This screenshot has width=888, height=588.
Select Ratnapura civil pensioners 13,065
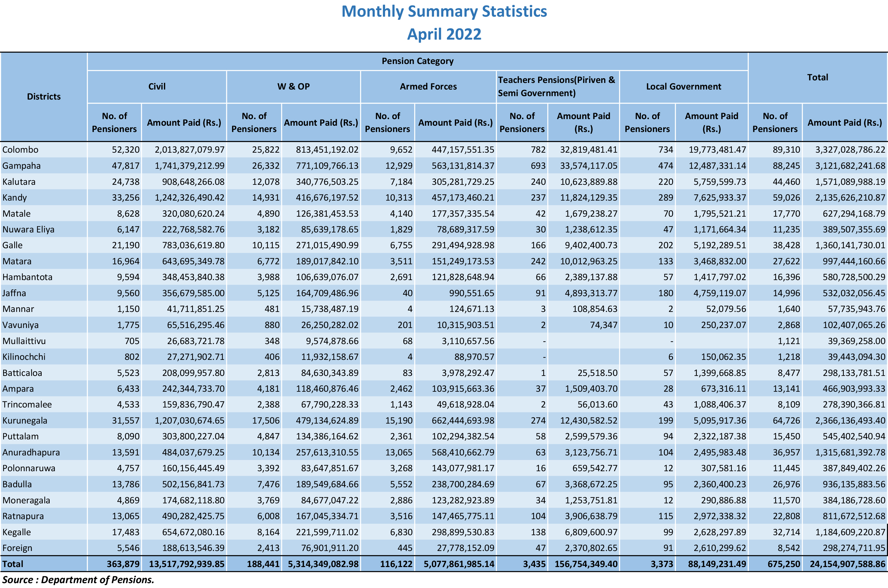pos(126,516)
